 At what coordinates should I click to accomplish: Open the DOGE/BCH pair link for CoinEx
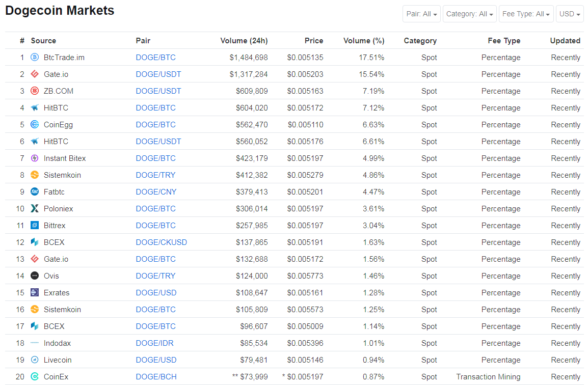coord(156,377)
